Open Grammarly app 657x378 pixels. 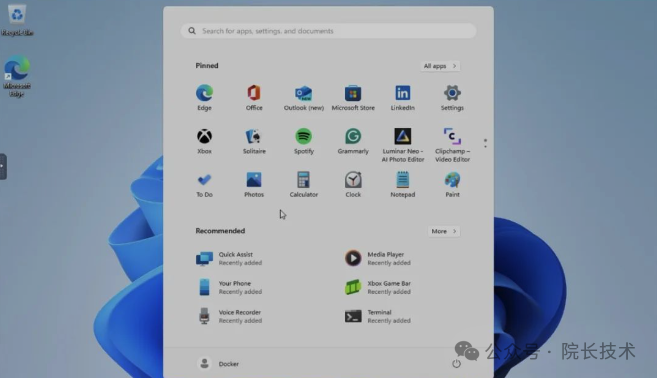[353, 141]
